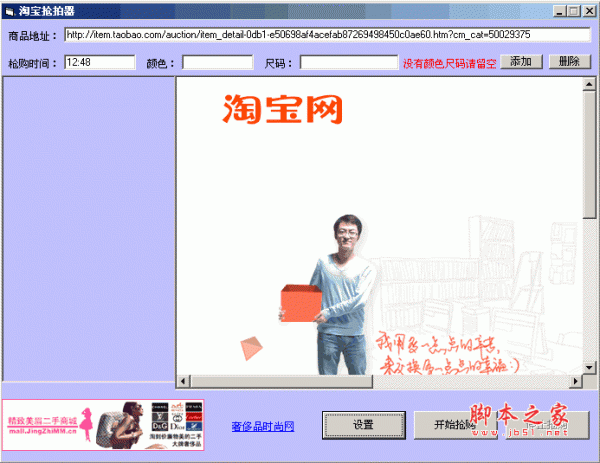600x463 pixels.
Task: Click the vertical scrollbar thumb
Action: (589, 155)
